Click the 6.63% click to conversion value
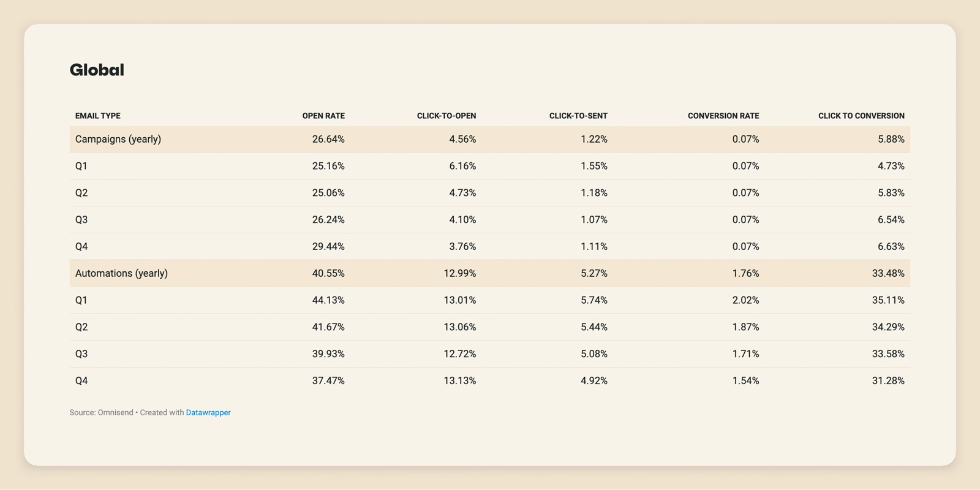This screenshot has height=490, width=980. [x=891, y=247]
